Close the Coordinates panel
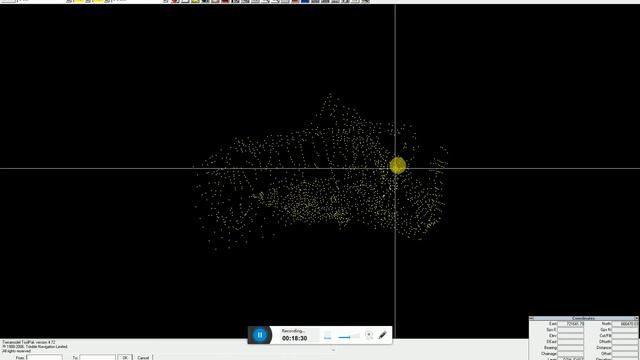Image resolution: width=640 pixels, height=360 pixels. click(x=637, y=318)
